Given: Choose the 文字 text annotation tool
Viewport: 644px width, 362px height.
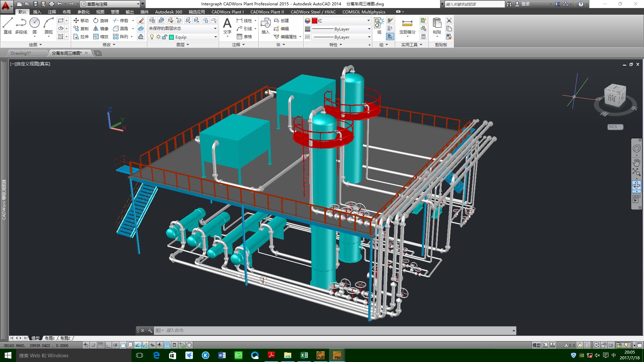Looking at the screenshot, I should coord(227,26).
